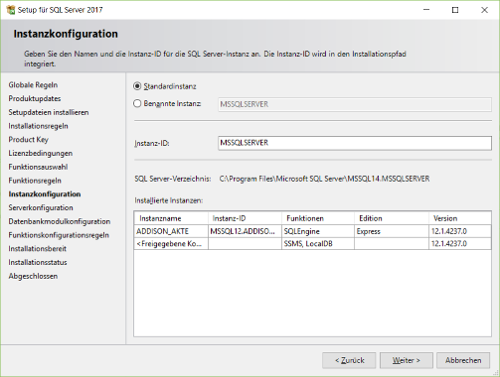Viewport: 500px width, 377px height.
Task: Sort by the Funktionen column header
Action: pyautogui.click(x=318, y=218)
